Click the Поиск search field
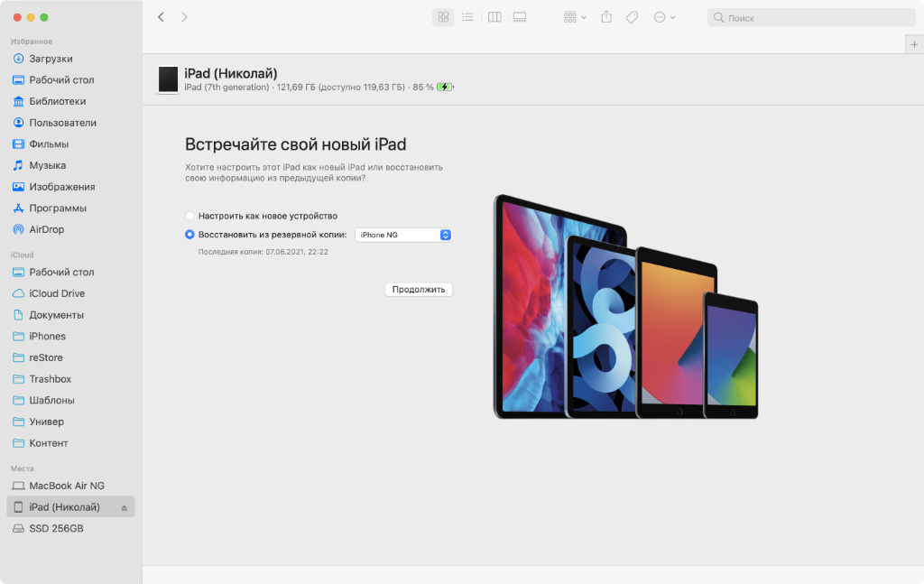Image resolution: width=924 pixels, height=584 pixels. [x=811, y=18]
